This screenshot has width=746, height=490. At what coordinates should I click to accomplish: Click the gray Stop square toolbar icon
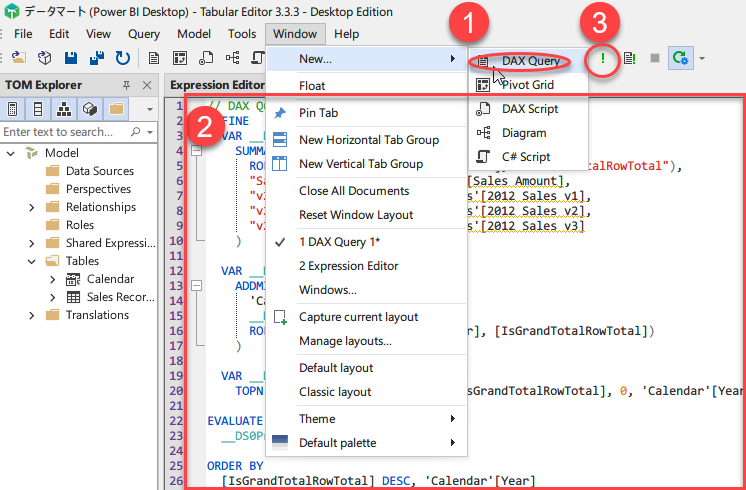coord(655,58)
